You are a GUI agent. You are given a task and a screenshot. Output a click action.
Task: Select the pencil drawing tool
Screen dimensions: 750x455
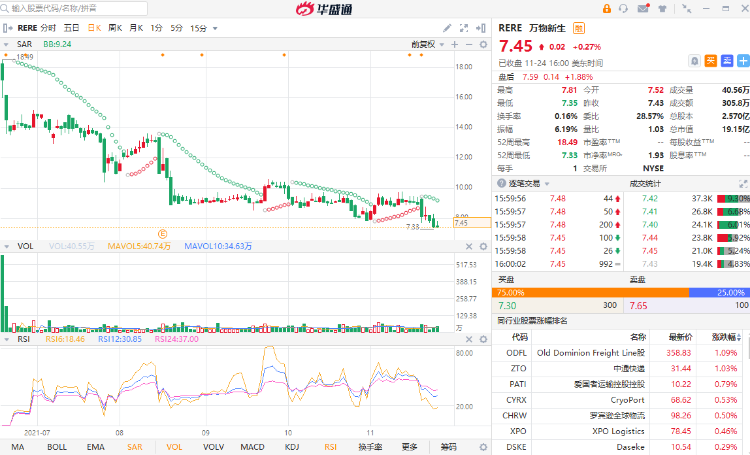(x=447, y=28)
